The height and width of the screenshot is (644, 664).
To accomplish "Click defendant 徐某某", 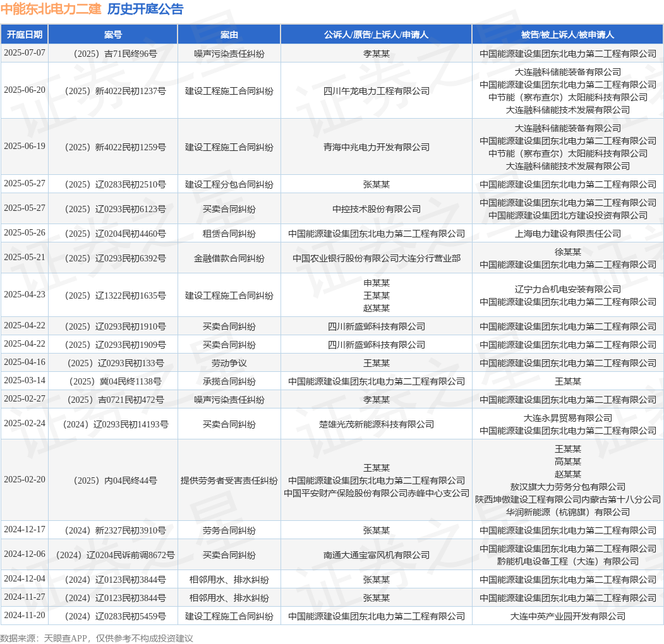I will (568, 252).
